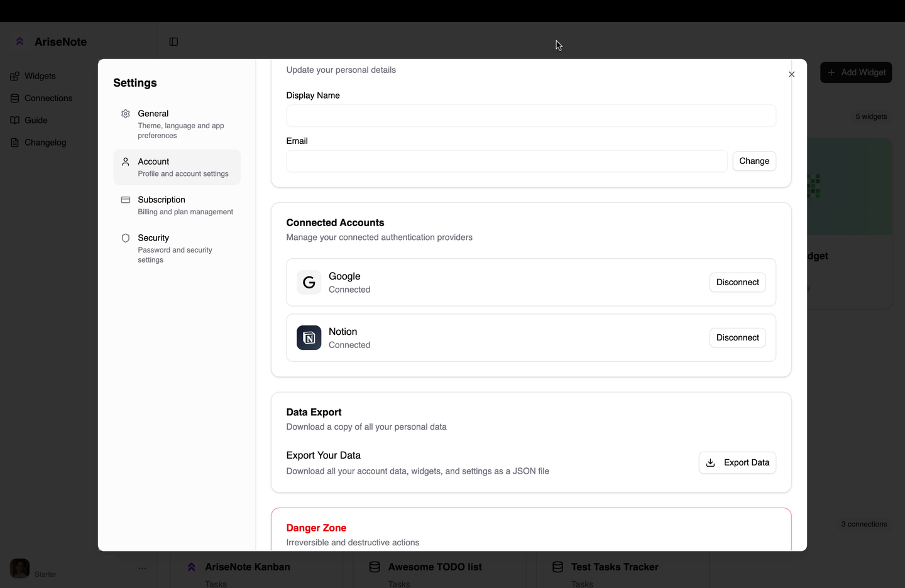Click the Account person icon
This screenshot has width=905, height=588.
tap(126, 161)
